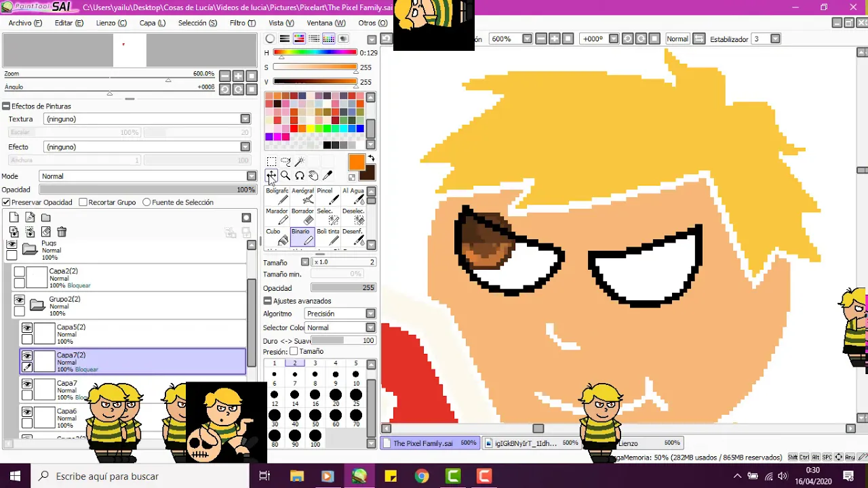Choose the Bolígrafo pen brush
Screen dimensions: 868x488
point(277,196)
